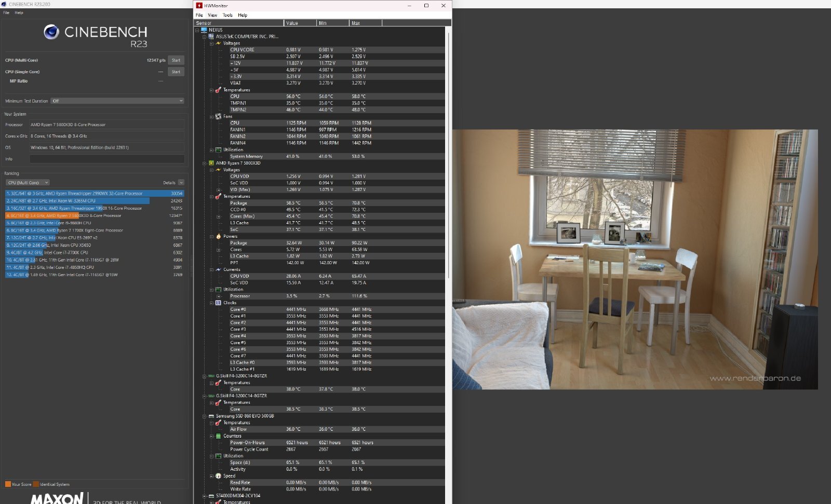Click the Currents section icon

click(x=218, y=269)
